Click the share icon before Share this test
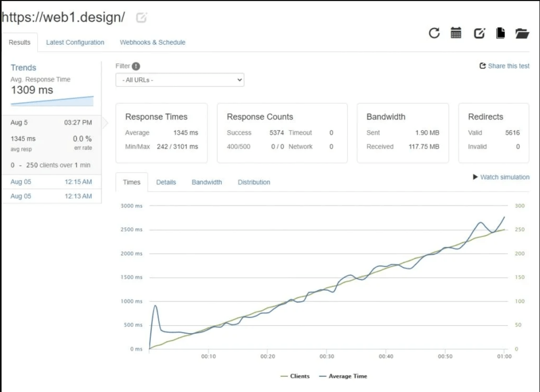Screen dimensions: 540x392 pyautogui.click(x=482, y=66)
